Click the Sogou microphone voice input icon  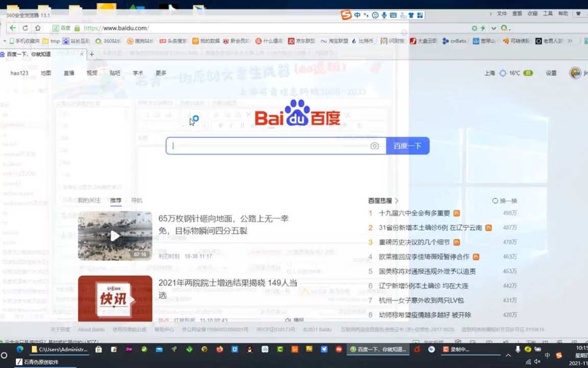point(384,15)
